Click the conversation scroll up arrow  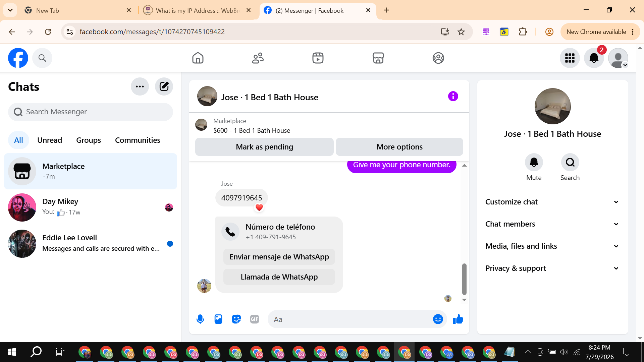pyautogui.click(x=464, y=166)
